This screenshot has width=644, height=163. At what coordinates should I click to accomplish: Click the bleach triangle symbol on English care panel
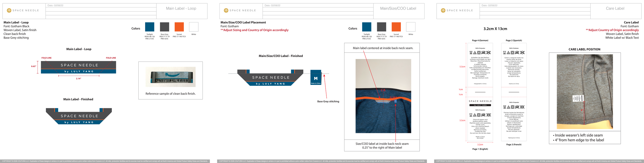pyautogui.click(x=475, y=115)
